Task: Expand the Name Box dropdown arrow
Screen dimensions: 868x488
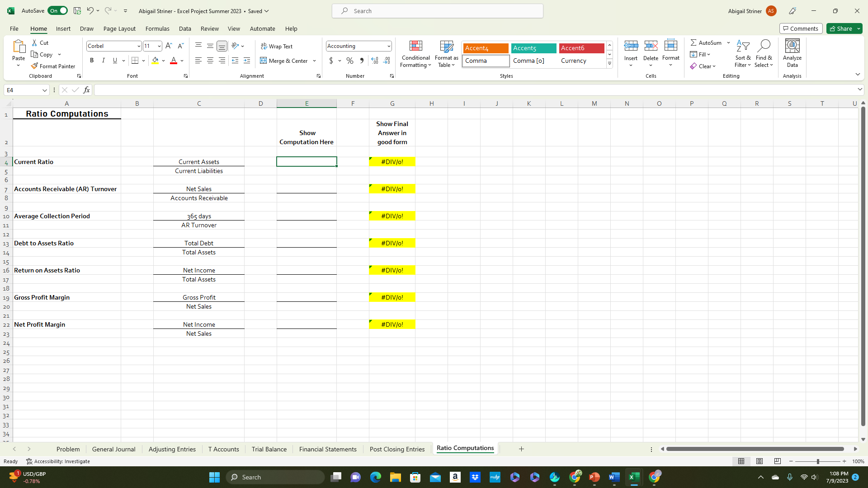Action: coord(45,90)
